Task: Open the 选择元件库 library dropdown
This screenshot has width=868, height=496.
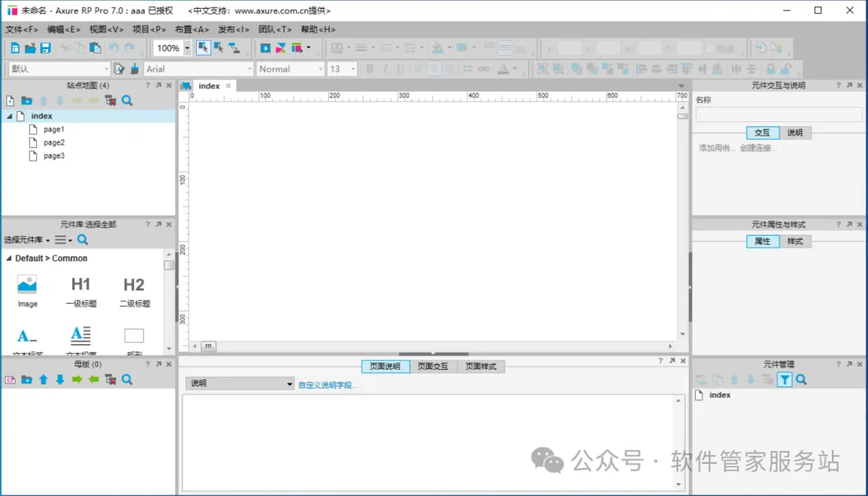Action: point(27,240)
